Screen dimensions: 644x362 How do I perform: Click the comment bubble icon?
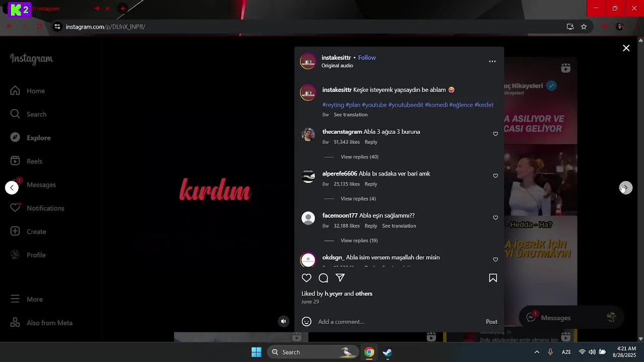[x=324, y=278]
